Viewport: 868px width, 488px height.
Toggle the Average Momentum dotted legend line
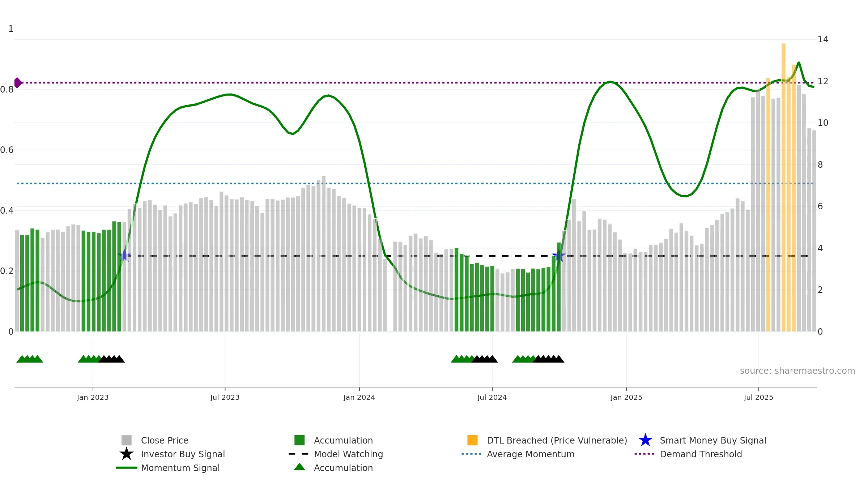click(x=472, y=454)
